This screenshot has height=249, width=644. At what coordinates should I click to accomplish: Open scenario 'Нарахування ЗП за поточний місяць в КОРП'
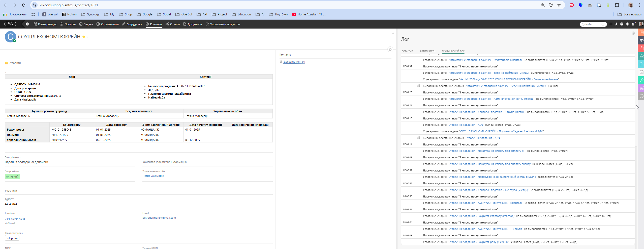[x=492, y=177]
